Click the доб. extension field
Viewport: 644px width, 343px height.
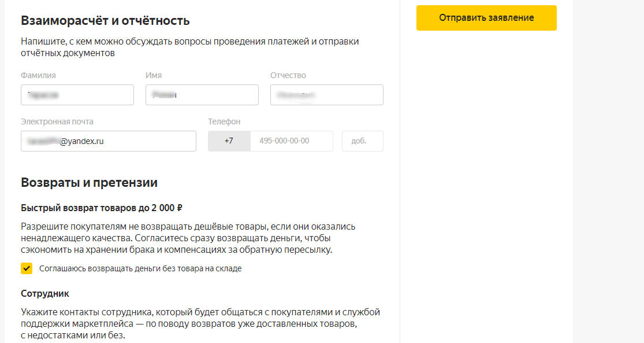point(362,141)
